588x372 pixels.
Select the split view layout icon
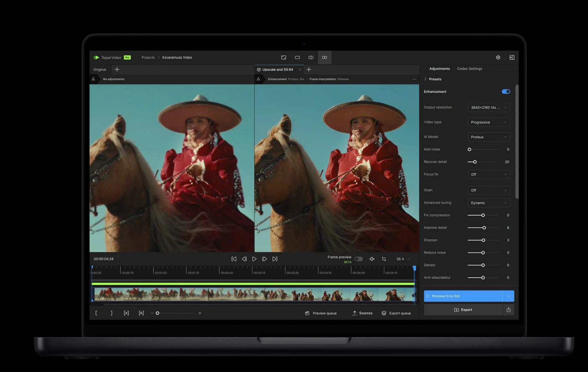click(311, 57)
